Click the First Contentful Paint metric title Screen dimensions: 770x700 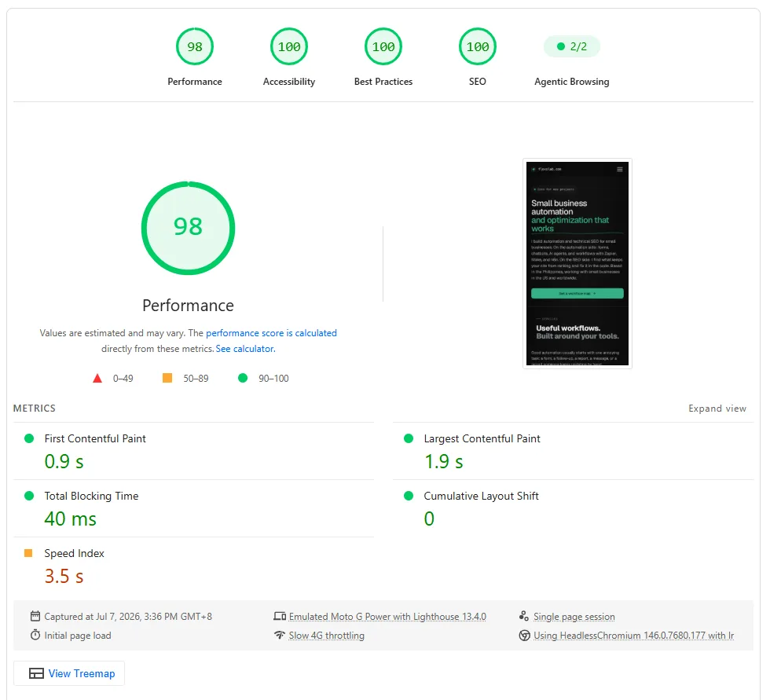95,439
